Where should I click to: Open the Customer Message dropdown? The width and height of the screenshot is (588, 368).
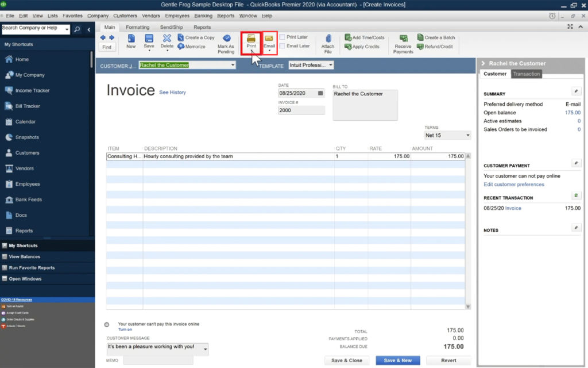click(x=205, y=349)
